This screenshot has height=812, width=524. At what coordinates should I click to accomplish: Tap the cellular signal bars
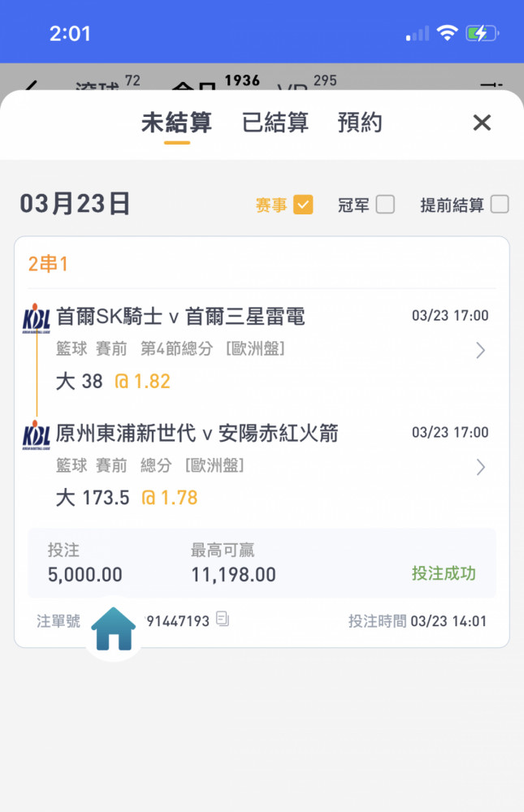[418, 33]
